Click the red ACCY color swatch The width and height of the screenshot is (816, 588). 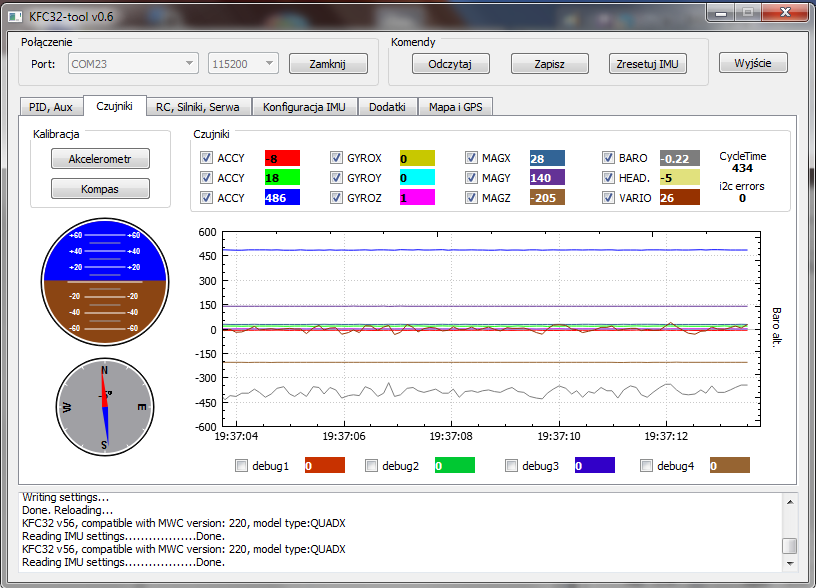282,158
